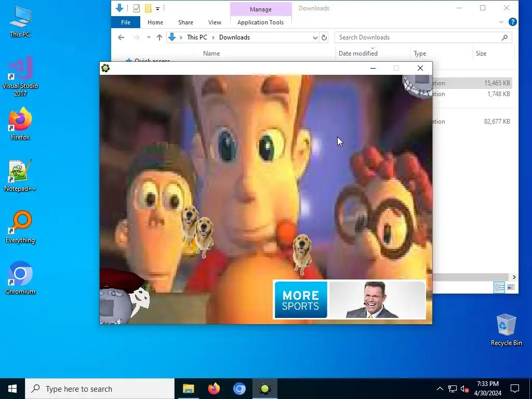Go back using Explorer's back arrow
This screenshot has width=532, height=399.
click(121, 37)
